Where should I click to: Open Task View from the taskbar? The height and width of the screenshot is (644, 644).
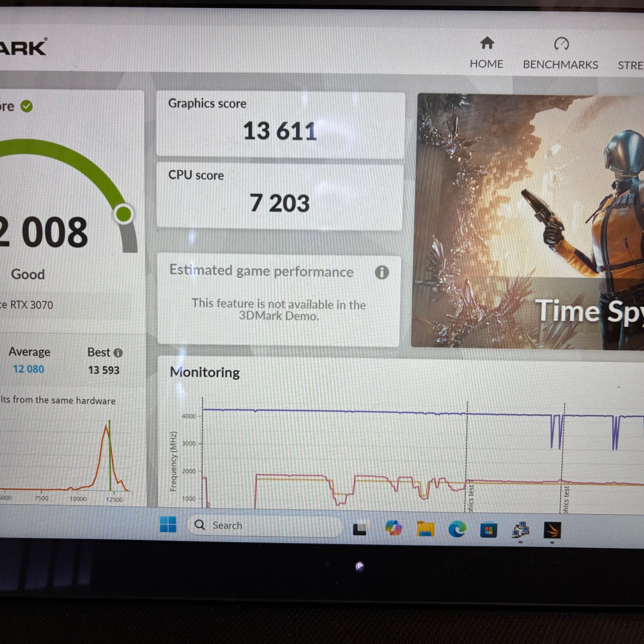point(359,529)
